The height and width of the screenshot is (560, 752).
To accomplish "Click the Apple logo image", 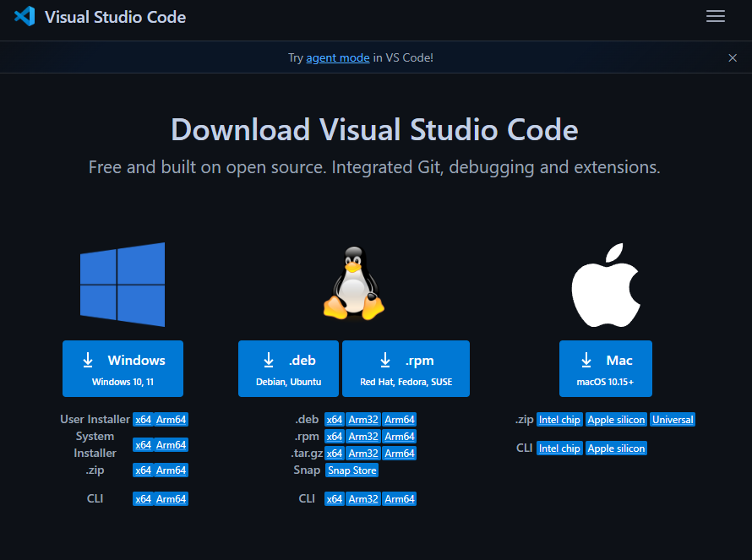I will click(x=605, y=285).
